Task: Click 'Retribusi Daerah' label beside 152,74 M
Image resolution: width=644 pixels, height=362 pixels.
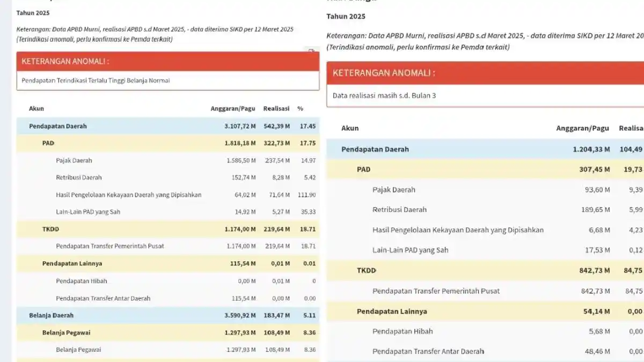Action: (79, 178)
